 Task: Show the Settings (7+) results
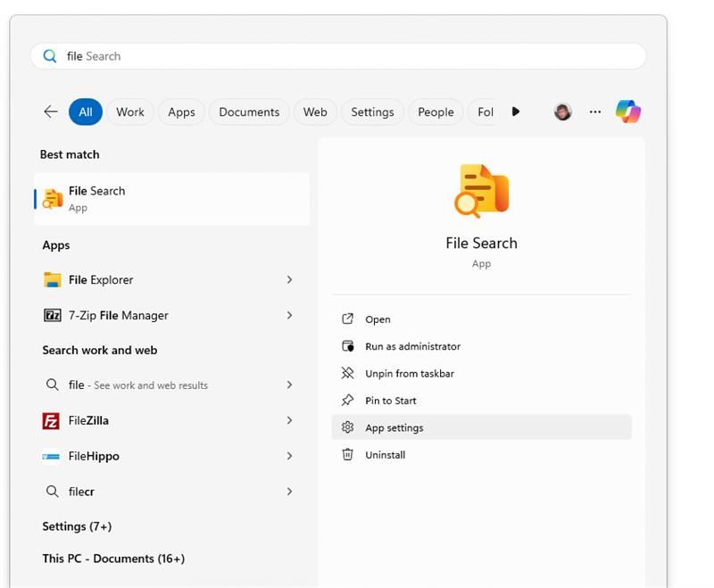coord(77,526)
